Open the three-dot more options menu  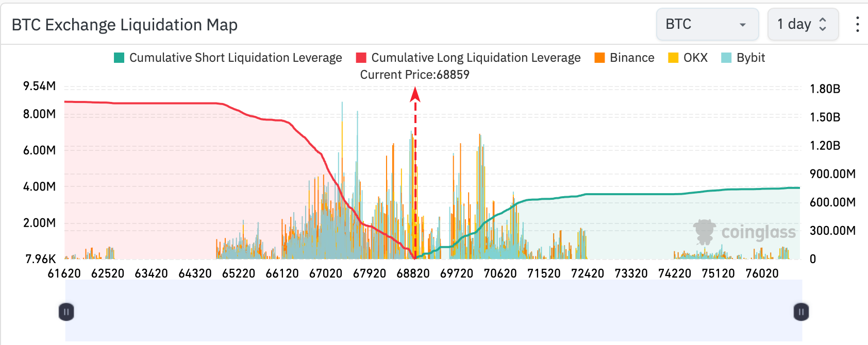(x=857, y=24)
